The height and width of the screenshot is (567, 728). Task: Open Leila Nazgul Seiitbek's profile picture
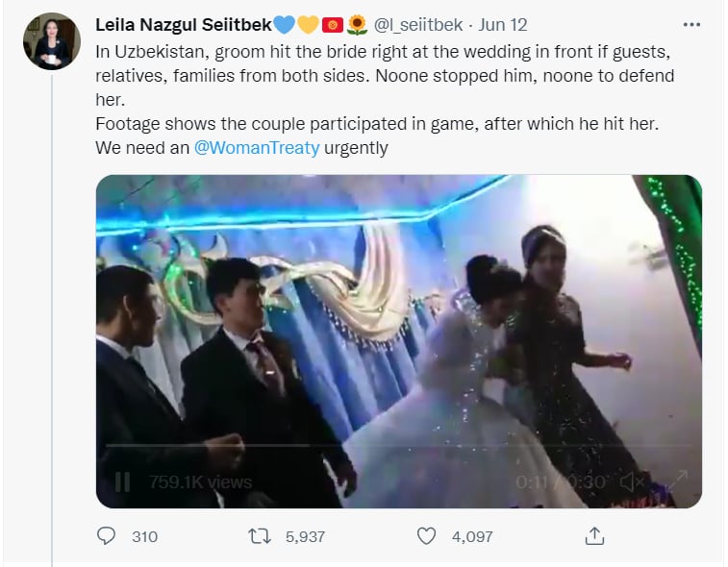(52, 40)
